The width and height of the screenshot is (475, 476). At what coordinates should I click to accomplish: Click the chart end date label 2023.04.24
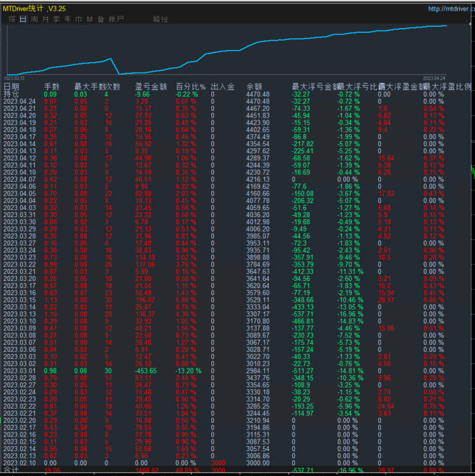(434, 78)
